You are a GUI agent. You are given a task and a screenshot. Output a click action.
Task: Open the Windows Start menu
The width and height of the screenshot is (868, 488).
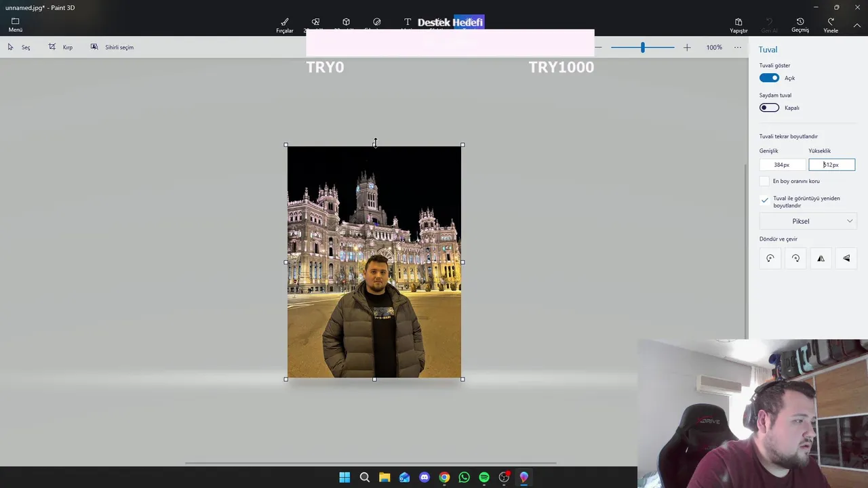point(344,477)
